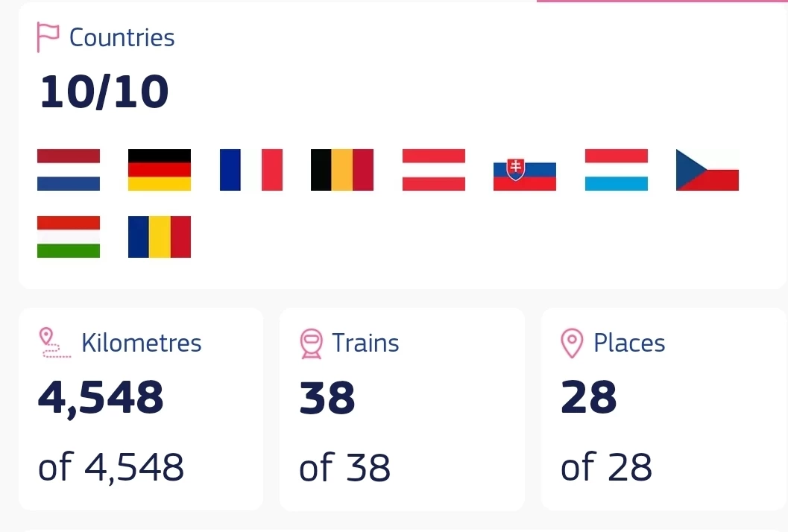The height and width of the screenshot is (532, 788).
Task: Click the Countries heading label
Action: click(x=122, y=38)
